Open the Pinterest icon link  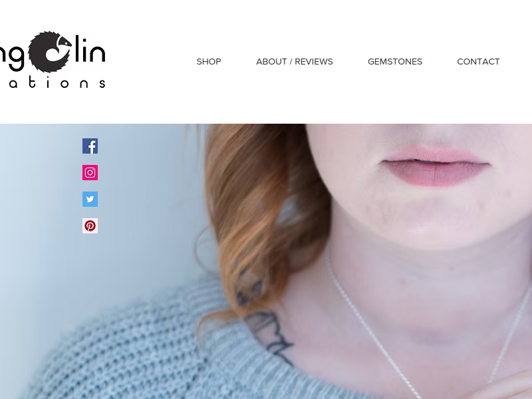pyautogui.click(x=90, y=225)
